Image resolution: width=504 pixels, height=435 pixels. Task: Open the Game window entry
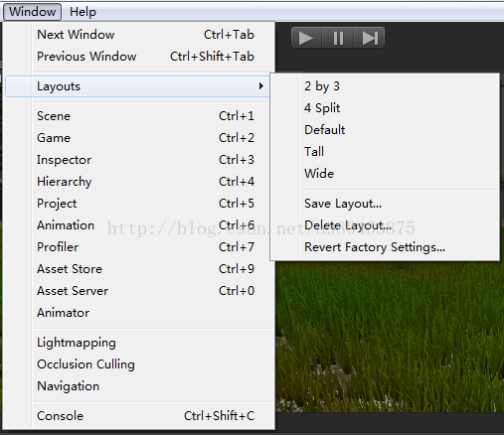[139, 138]
